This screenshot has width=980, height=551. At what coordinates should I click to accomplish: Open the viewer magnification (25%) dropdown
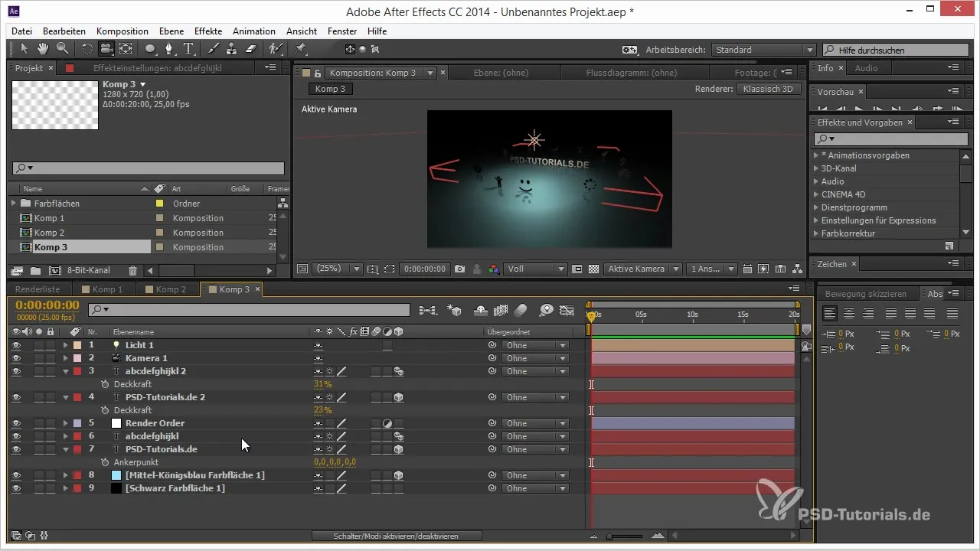338,269
